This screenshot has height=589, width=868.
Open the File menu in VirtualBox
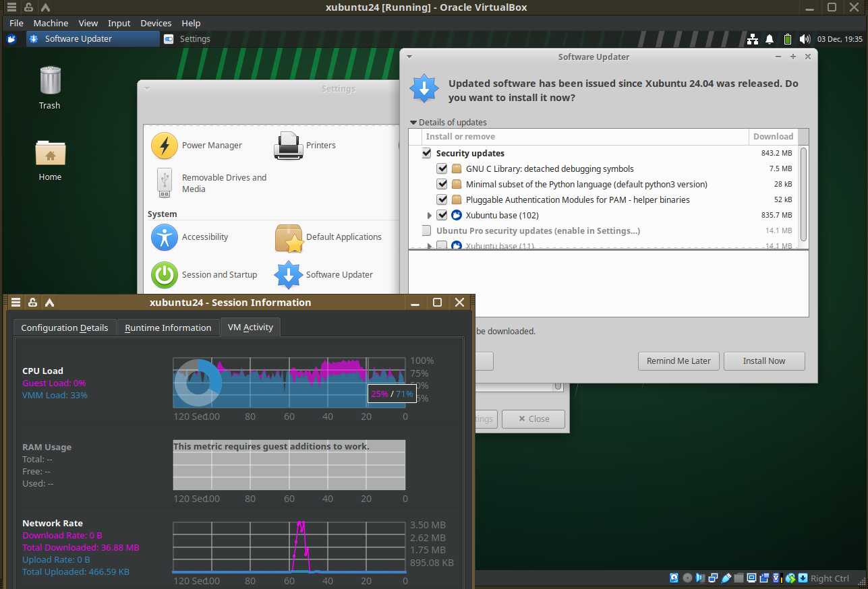tap(17, 23)
